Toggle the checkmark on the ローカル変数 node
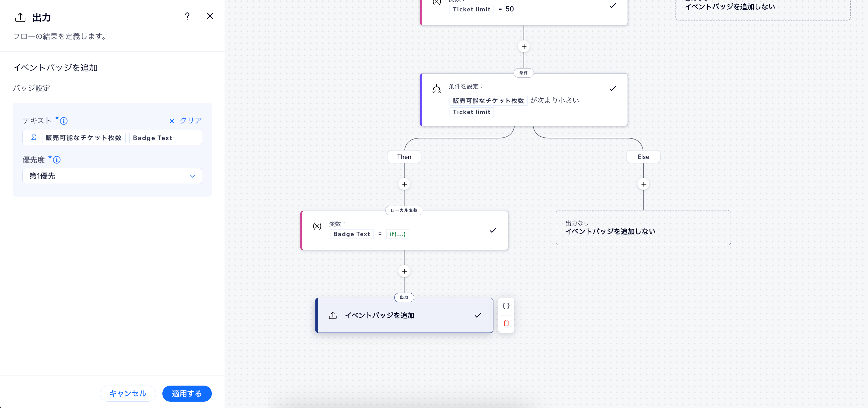 [x=493, y=230]
